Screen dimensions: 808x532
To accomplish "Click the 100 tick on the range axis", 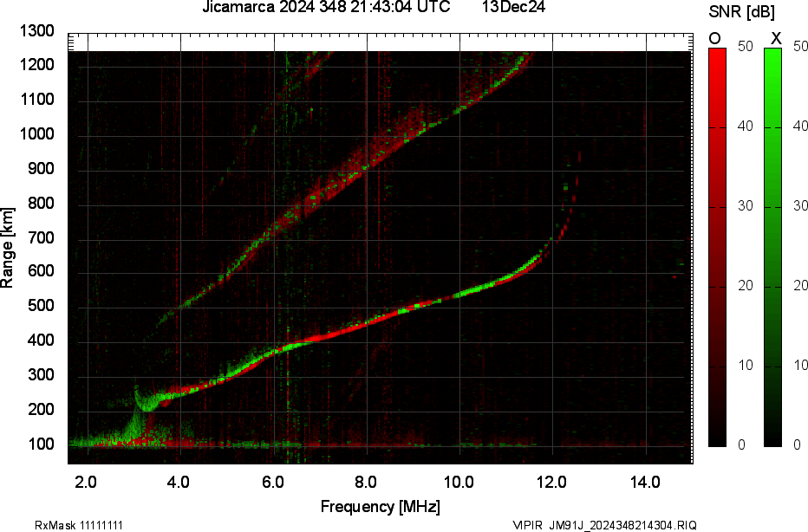I will pos(41,444).
